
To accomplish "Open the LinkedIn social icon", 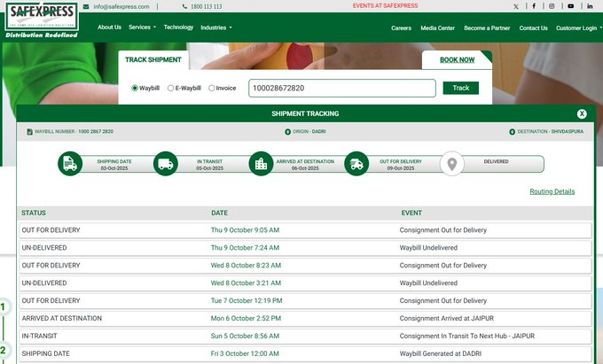I will 590,6.
